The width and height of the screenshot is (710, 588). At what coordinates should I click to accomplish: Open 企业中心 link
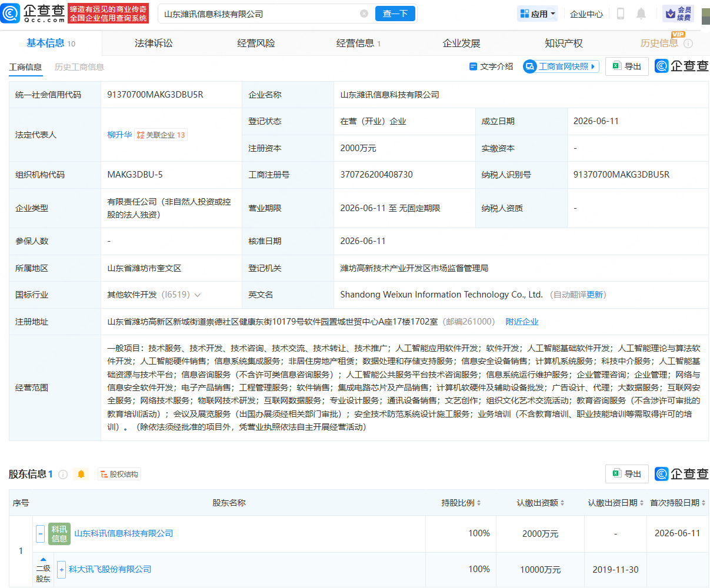[586, 14]
